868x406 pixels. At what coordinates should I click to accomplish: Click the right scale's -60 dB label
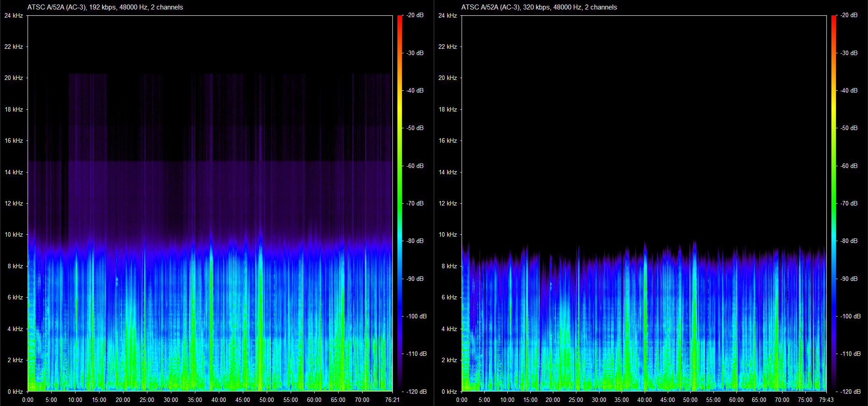849,166
